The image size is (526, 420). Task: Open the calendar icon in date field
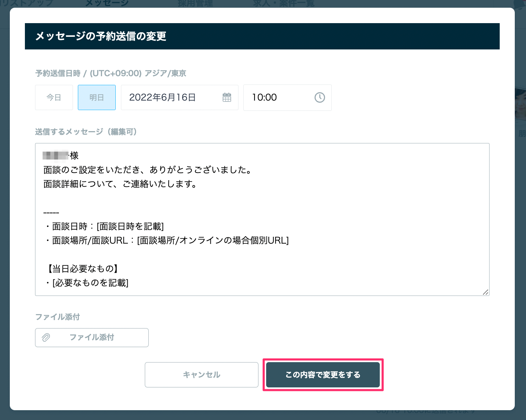pos(227,97)
